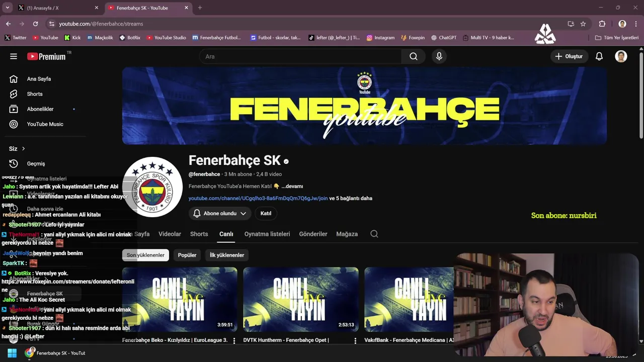Switch to Shorts channel tab
644x362 pixels.
[199, 234]
